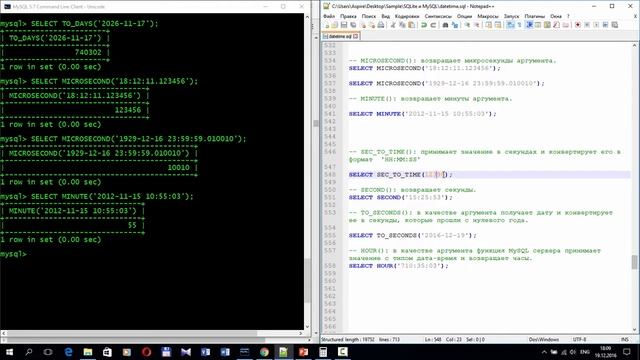Click the SELECT HOUR line in editor
The image size is (640, 360).
coord(398,266)
